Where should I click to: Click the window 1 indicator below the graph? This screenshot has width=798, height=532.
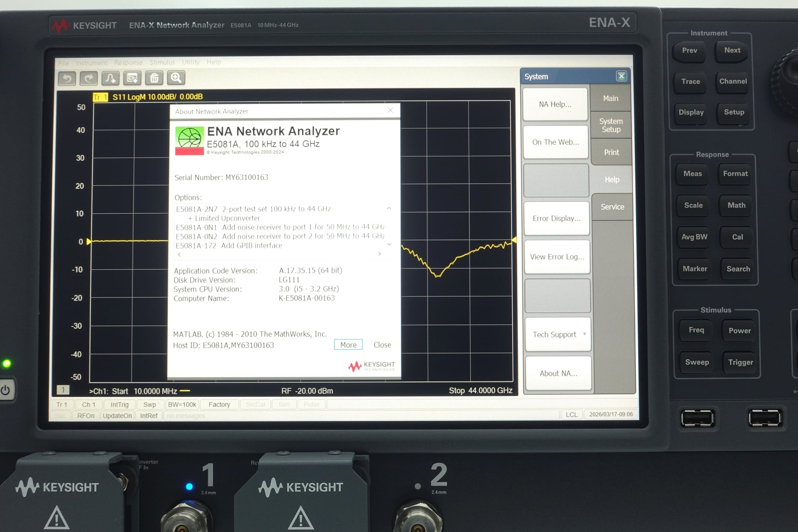point(63,390)
